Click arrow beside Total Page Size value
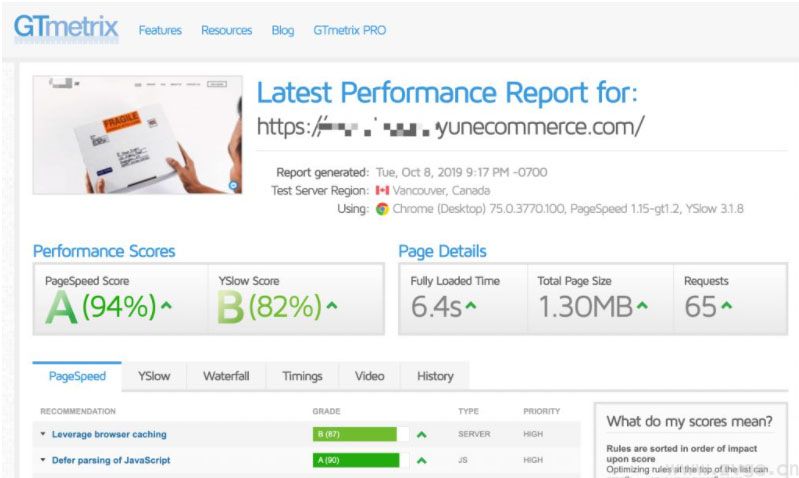799x478 pixels. tap(641, 305)
